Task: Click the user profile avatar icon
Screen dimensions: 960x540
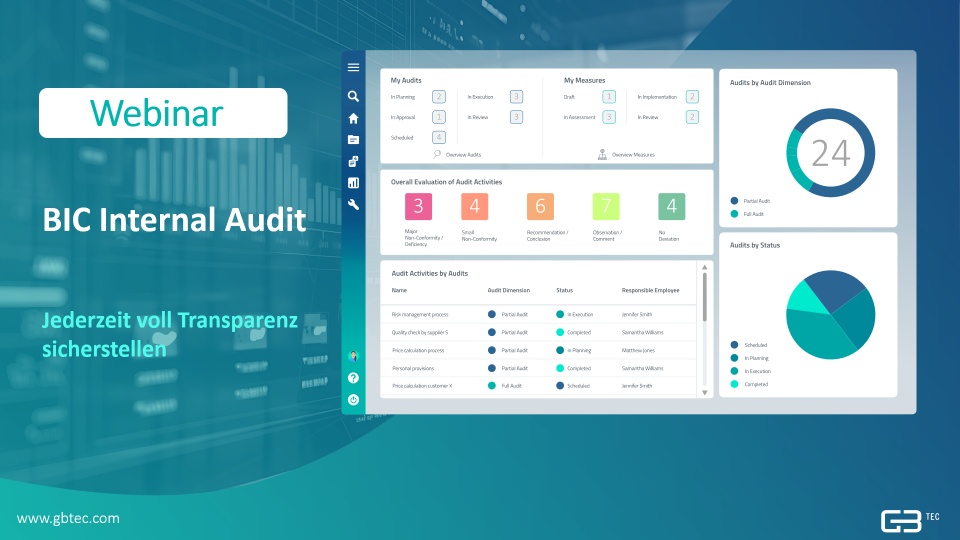Action: tap(353, 356)
